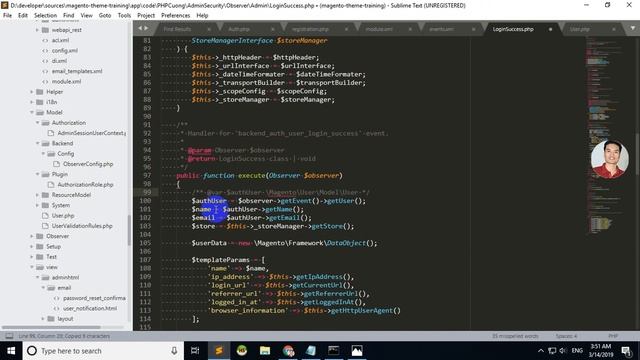This screenshot has height=360, width=640.
Task: Go to previous tab with left arrow
Action: point(140,28)
